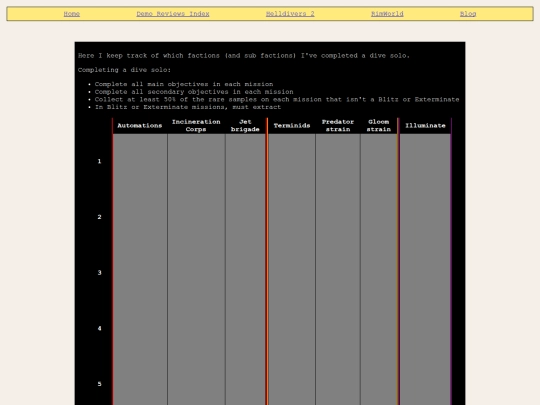
Task: Click the Incineration Corps column header
Action: [196, 126]
